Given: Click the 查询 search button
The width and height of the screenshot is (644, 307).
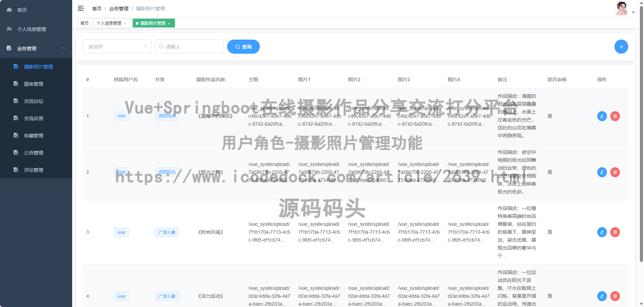Looking at the screenshot, I should [x=243, y=47].
